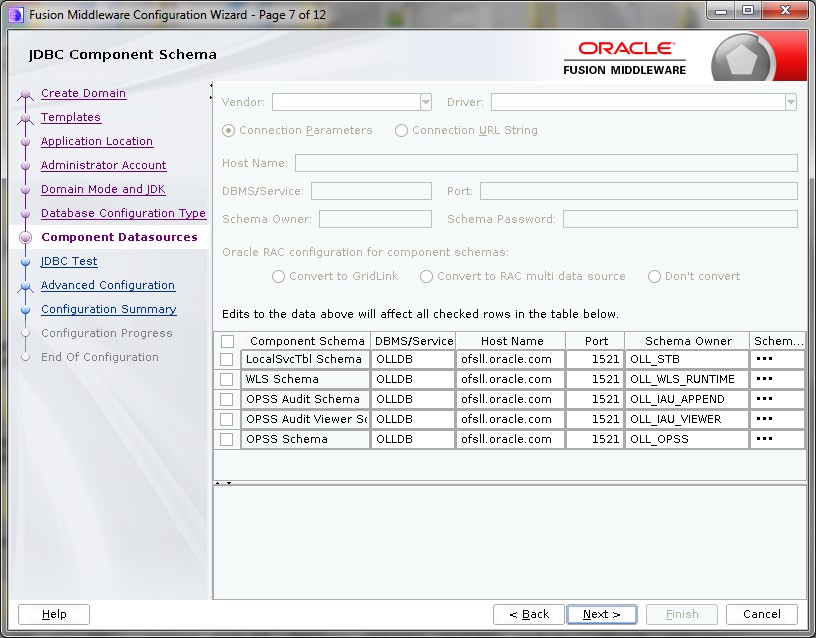816x638 pixels.
Task: Select Connection URL String radio button
Action: point(401,130)
